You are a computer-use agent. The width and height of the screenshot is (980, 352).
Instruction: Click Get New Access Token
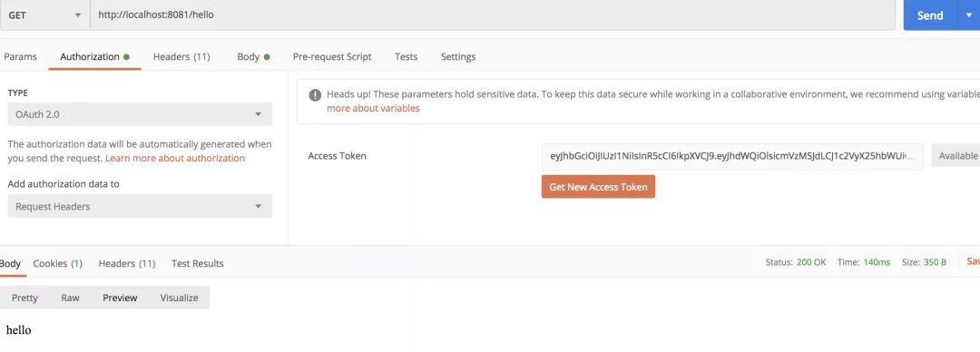click(598, 187)
